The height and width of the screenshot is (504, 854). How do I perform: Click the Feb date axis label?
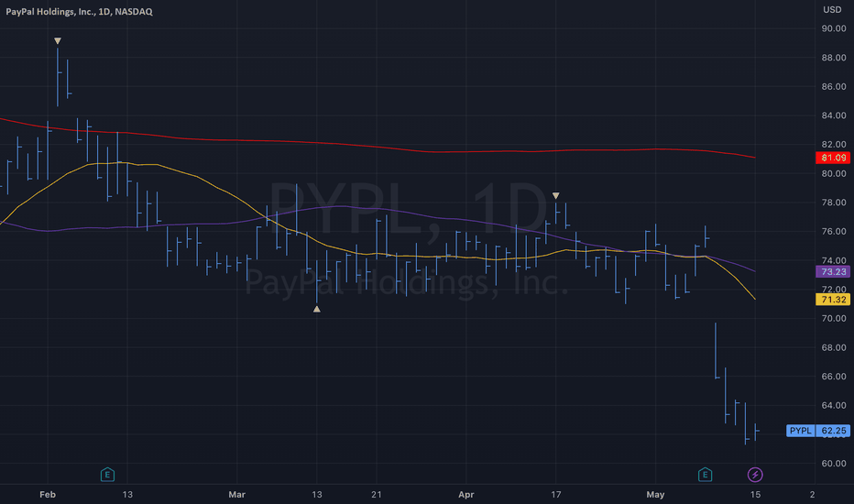click(x=48, y=495)
